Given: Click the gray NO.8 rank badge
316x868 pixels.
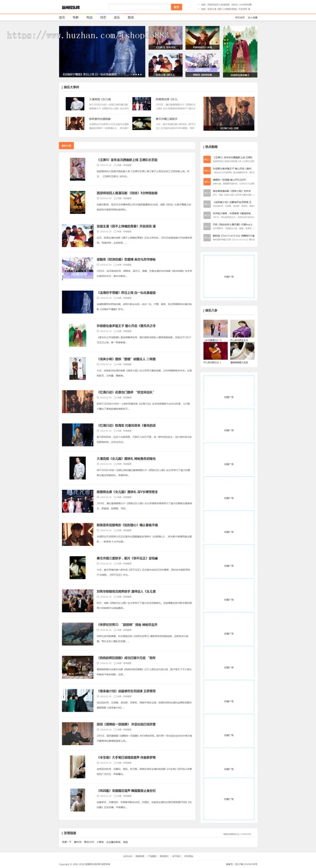Looking at the screenshot, I should click(207, 238).
